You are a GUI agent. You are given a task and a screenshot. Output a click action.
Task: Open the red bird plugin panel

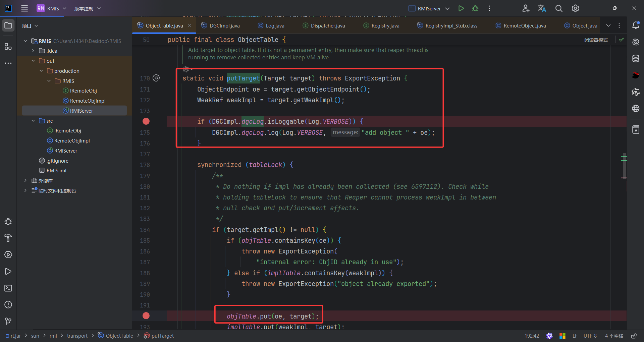tap(636, 75)
